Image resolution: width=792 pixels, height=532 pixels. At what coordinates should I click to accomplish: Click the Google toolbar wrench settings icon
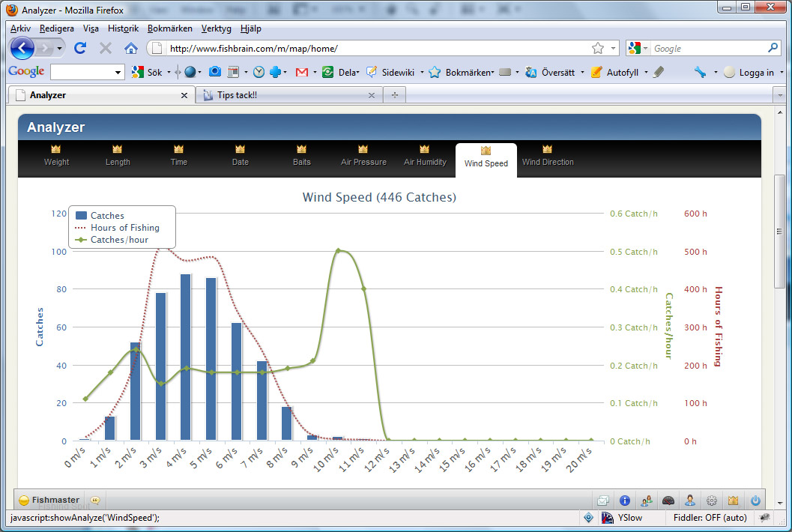click(700, 73)
